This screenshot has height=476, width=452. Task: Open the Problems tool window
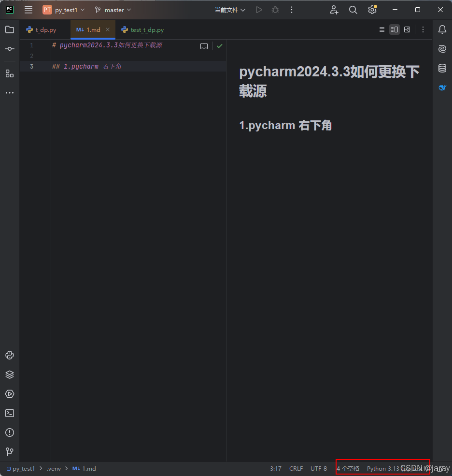click(10, 433)
